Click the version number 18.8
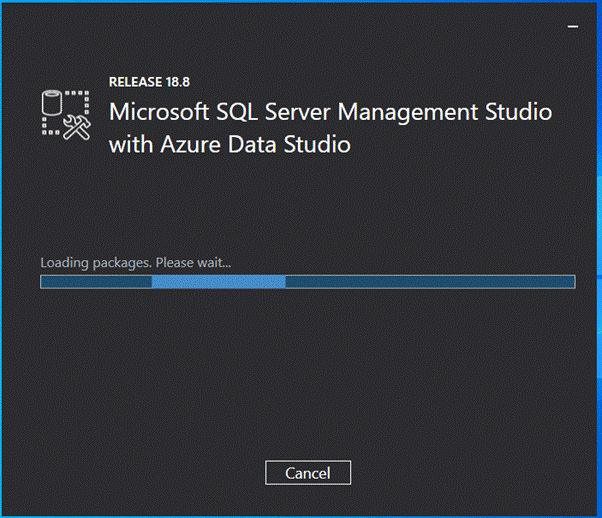 pos(178,82)
